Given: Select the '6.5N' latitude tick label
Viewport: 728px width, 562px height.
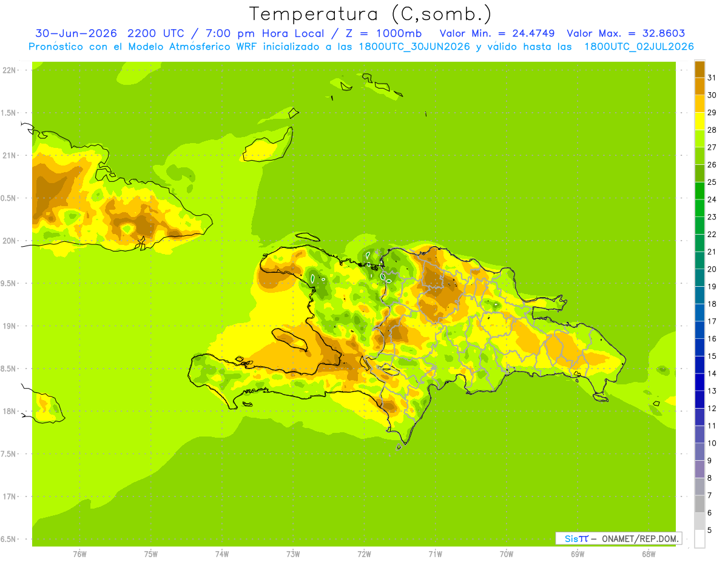Looking at the screenshot, I should click(9, 539).
